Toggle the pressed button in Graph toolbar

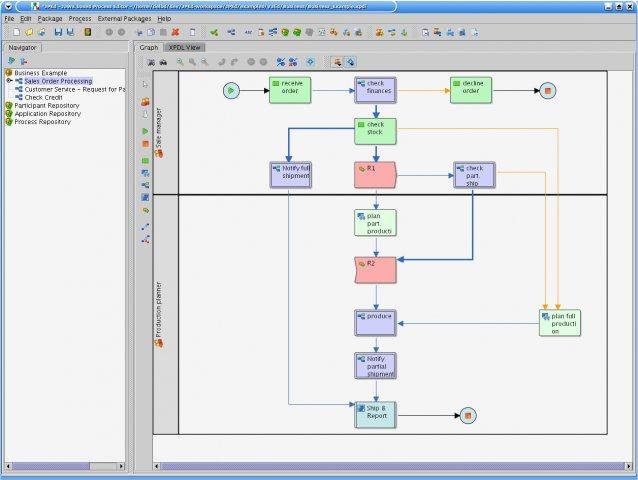(336, 61)
